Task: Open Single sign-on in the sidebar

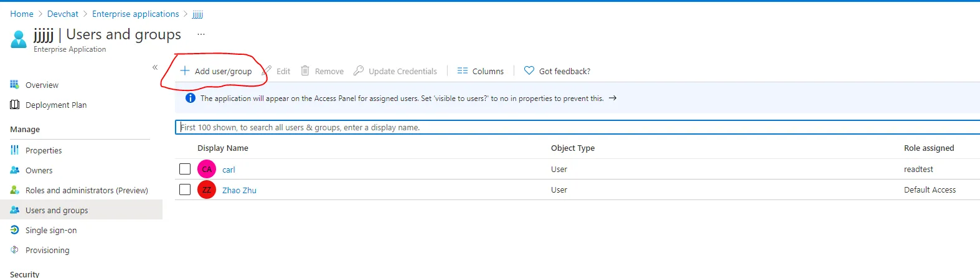Action: click(51, 231)
